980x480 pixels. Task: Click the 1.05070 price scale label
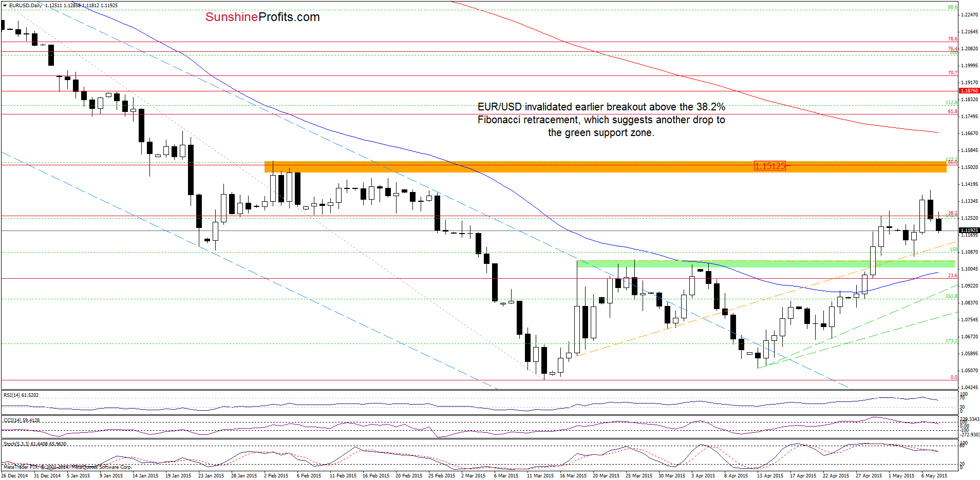(970, 371)
